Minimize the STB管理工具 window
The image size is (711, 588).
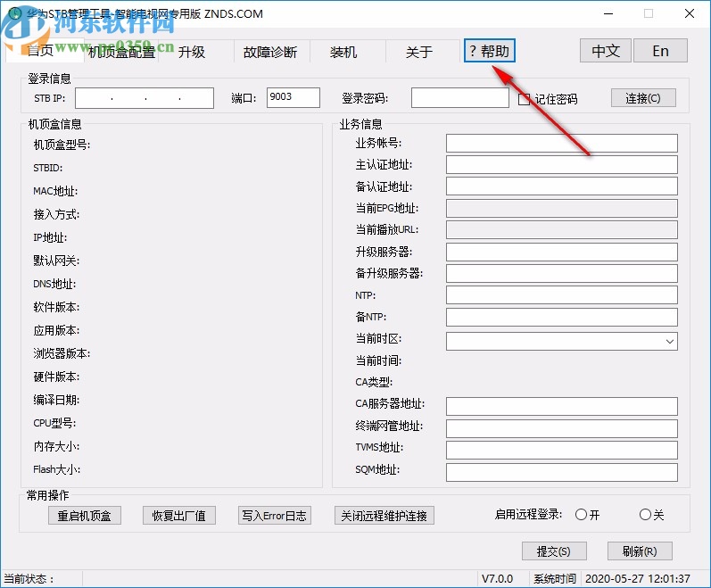click(608, 13)
